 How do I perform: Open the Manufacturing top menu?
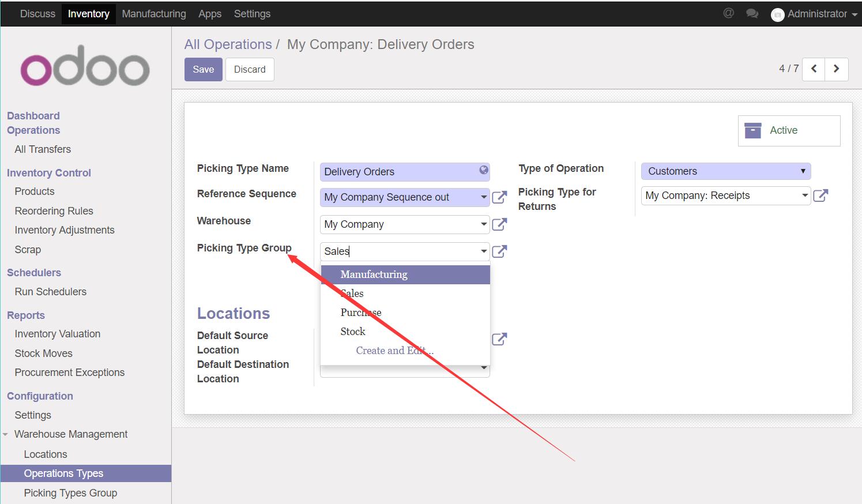pos(154,14)
